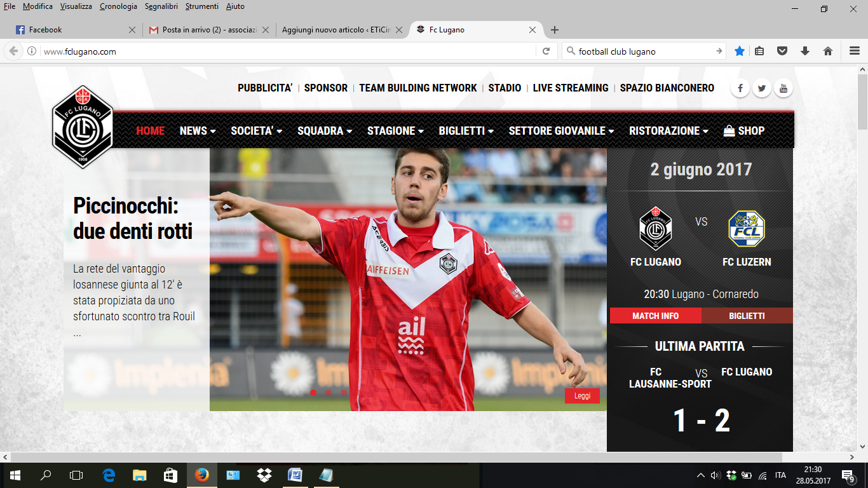Open Task View in taskbar

coord(76,475)
